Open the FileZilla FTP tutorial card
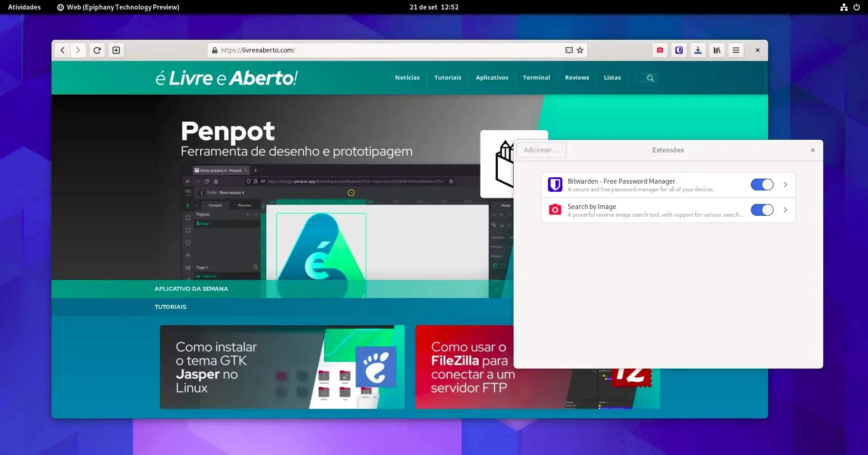 (x=464, y=367)
